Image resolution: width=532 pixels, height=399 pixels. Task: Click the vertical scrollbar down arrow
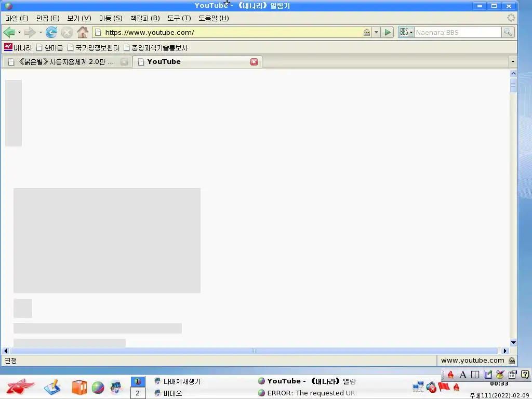click(x=513, y=343)
